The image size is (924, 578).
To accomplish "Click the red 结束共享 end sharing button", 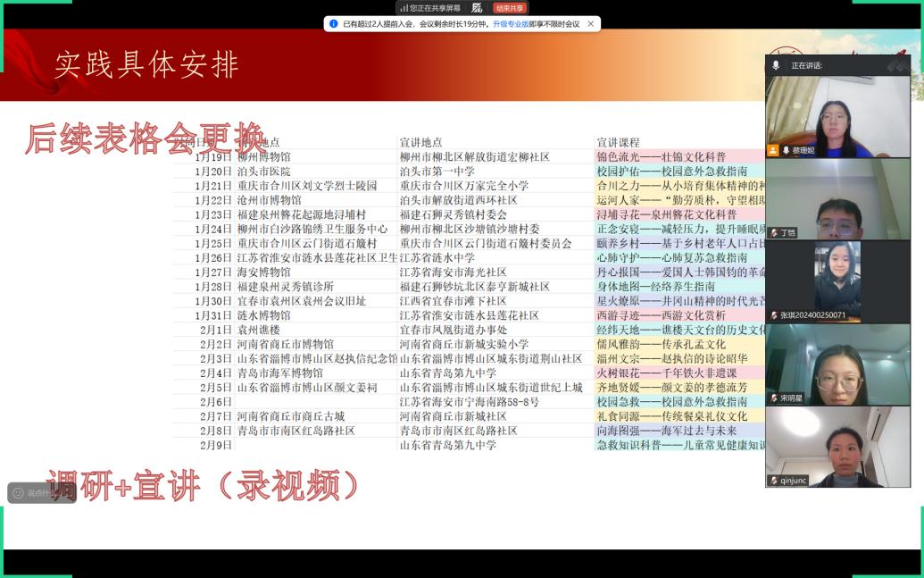I will [511, 7].
